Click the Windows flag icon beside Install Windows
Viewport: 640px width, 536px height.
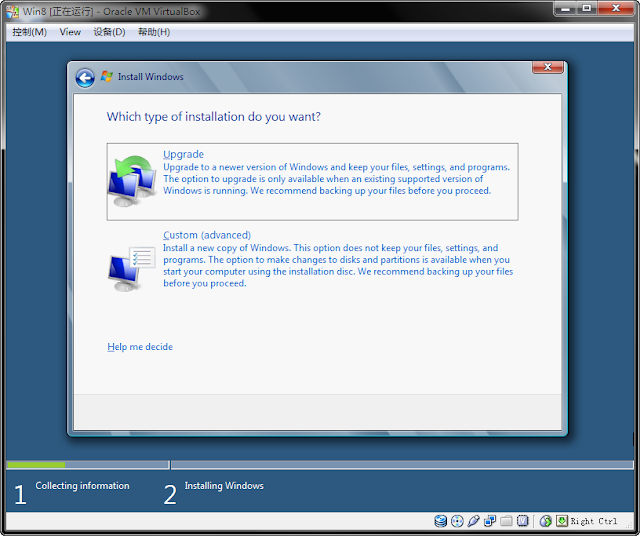[107, 76]
